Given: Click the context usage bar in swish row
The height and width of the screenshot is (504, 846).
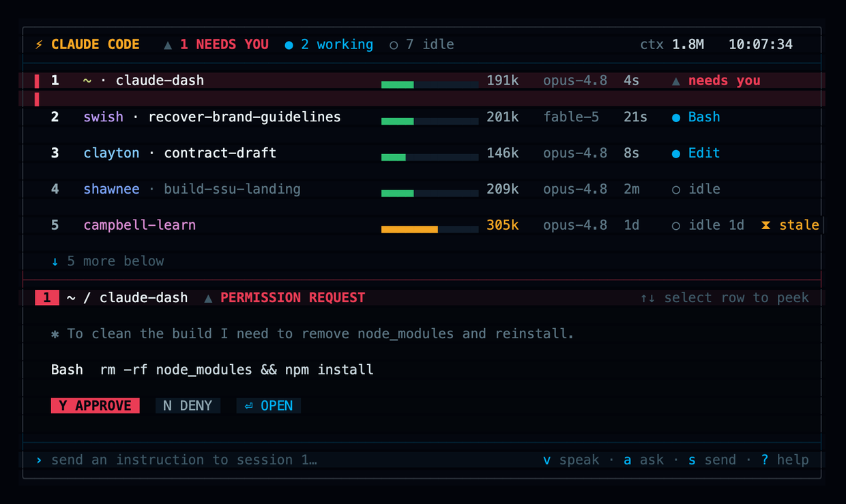Looking at the screenshot, I should (430, 121).
